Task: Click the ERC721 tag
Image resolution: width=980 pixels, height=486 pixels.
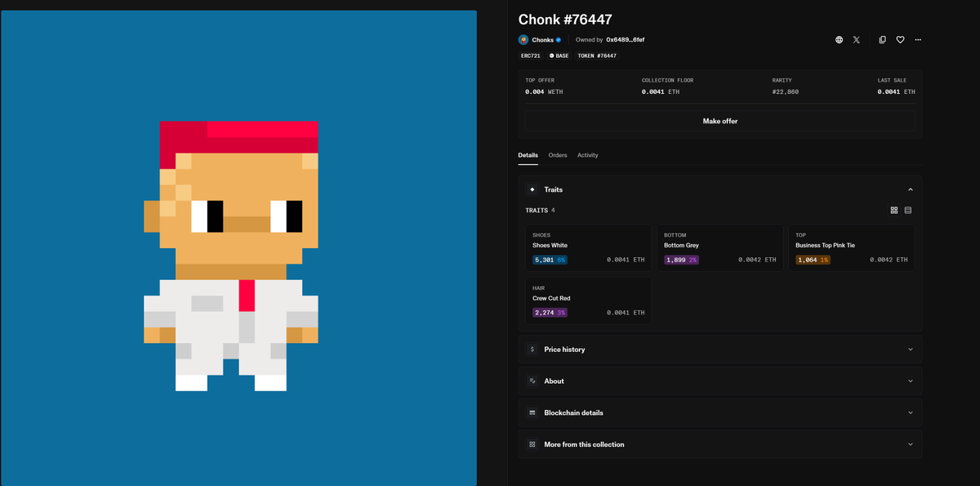Action: [531, 56]
